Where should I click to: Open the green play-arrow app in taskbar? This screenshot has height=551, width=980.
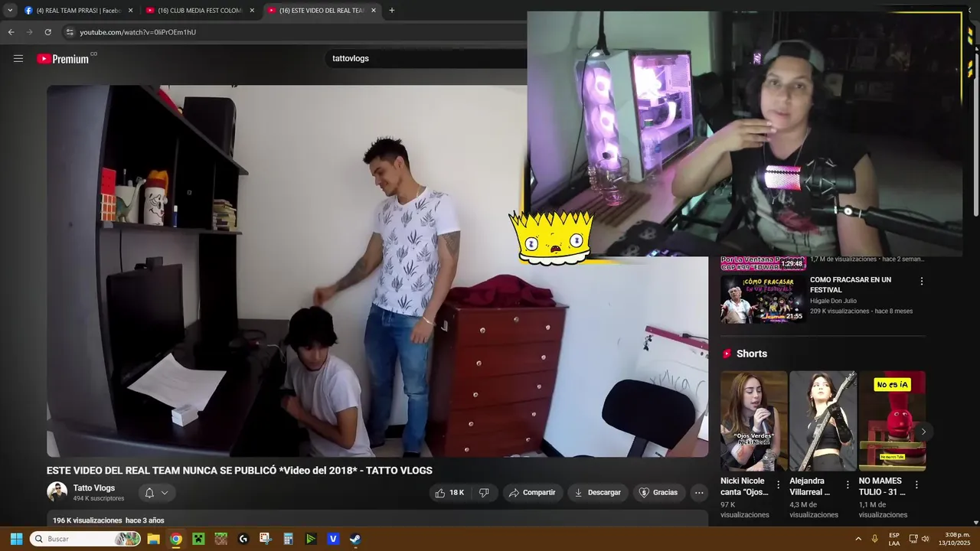(x=311, y=539)
